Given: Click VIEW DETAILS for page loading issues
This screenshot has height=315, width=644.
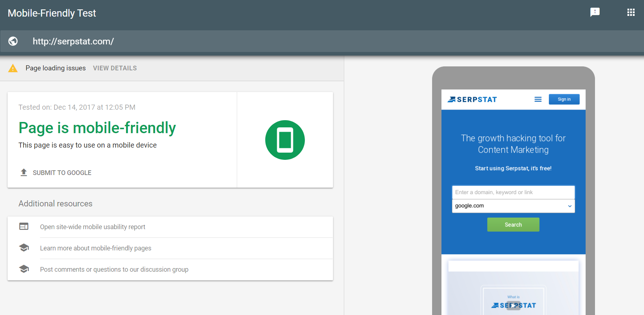Looking at the screenshot, I should pyautogui.click(x=115, y=68).
